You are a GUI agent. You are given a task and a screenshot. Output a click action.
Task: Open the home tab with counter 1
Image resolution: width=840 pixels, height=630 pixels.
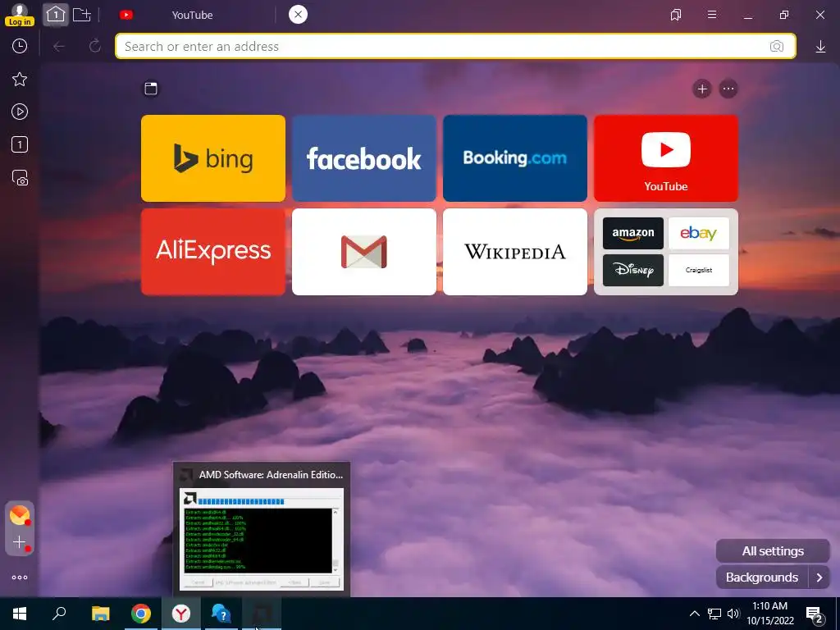coord(55,15)
